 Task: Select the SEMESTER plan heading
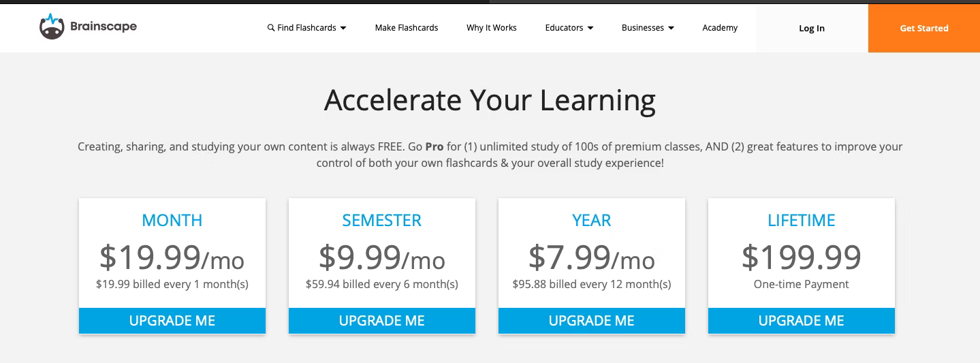(x=382, y=220)
